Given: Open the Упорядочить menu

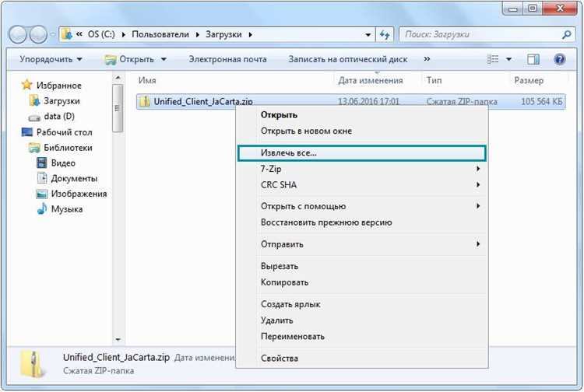Looking at the screenshot, I should point(51,60).
